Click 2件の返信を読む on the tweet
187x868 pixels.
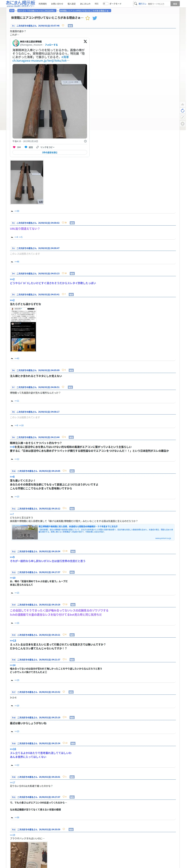click(50, 153)
